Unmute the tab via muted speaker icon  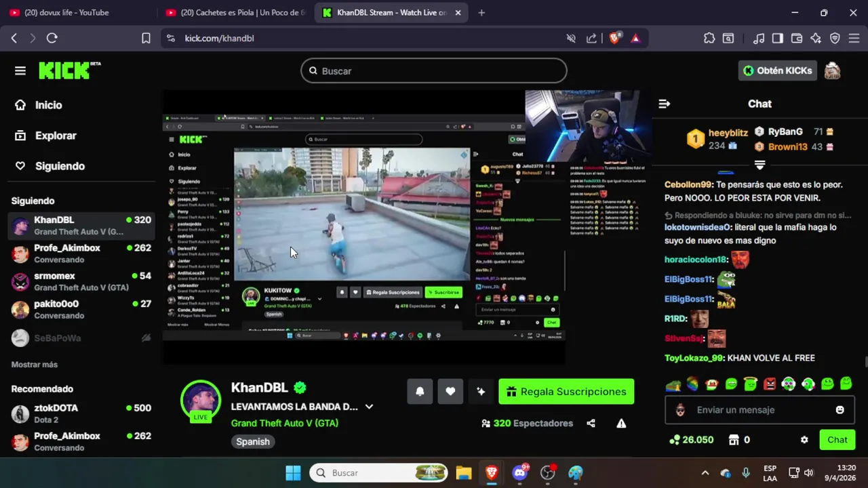click(x=571, y=39)
